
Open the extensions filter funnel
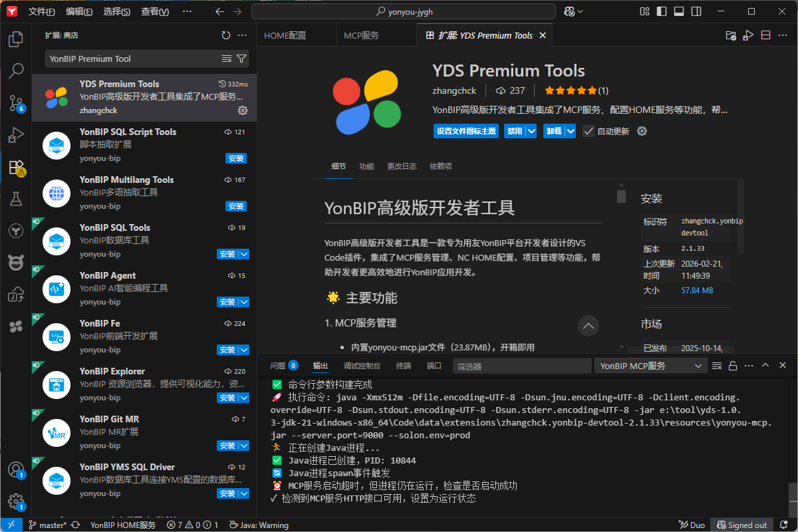tap(241, 59)
